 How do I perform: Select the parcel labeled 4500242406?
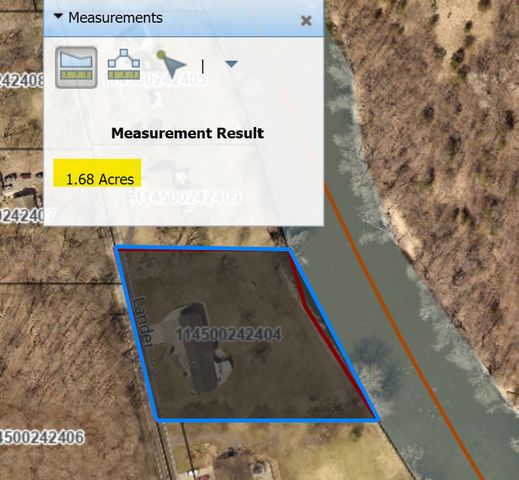tap(42, 437)
